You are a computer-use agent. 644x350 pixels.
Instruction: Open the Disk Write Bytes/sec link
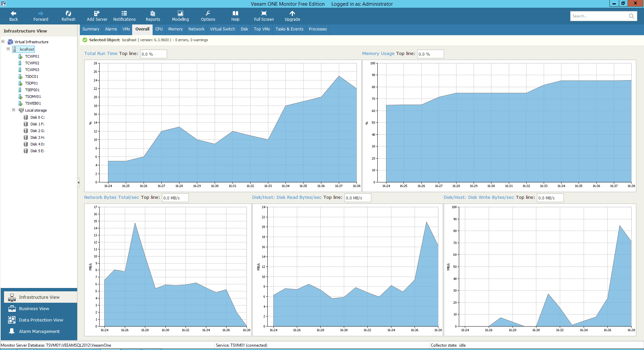pyautogui.click(x=479, y=197)
